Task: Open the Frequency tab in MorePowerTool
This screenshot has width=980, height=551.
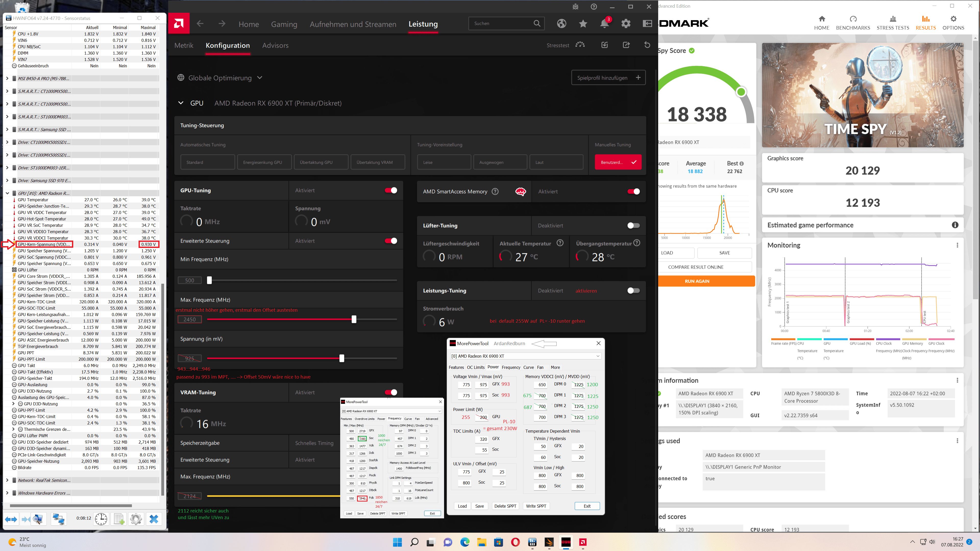Action: pos(510,367)
